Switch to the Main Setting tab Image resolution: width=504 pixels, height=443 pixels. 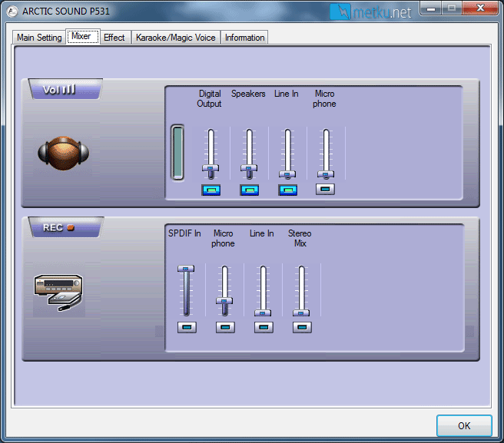point(39,38)
